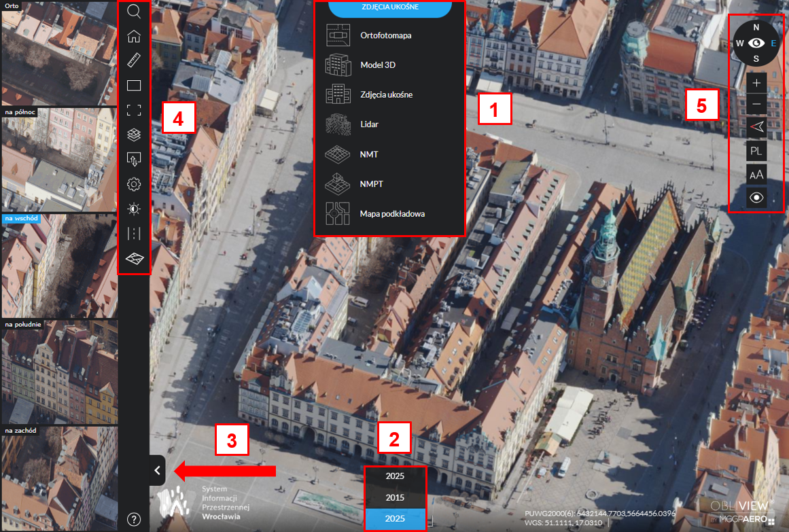Select Ortofotomapa from the view menu
Viewport: 789px width, 532px height.
385,35
